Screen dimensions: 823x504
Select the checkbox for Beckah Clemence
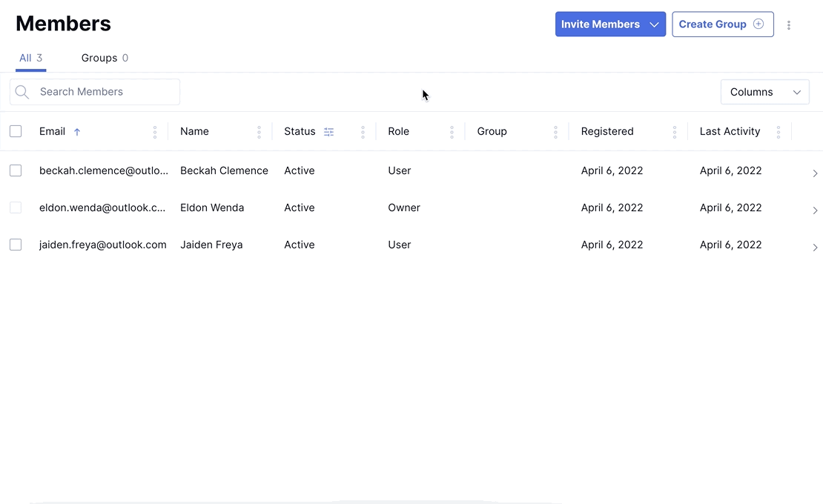click(x=16, y=170)
